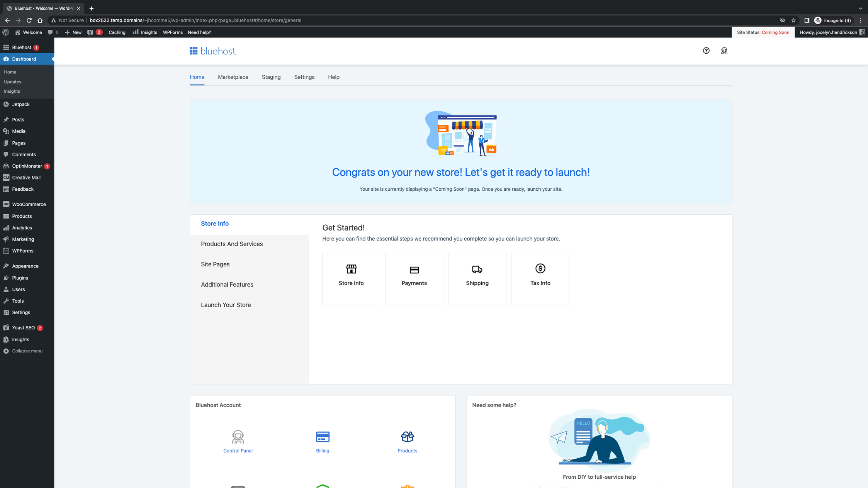The width and height of the screenshot is (868, 488).
Task: Open the Howdy user account menu
Action: 832,32
